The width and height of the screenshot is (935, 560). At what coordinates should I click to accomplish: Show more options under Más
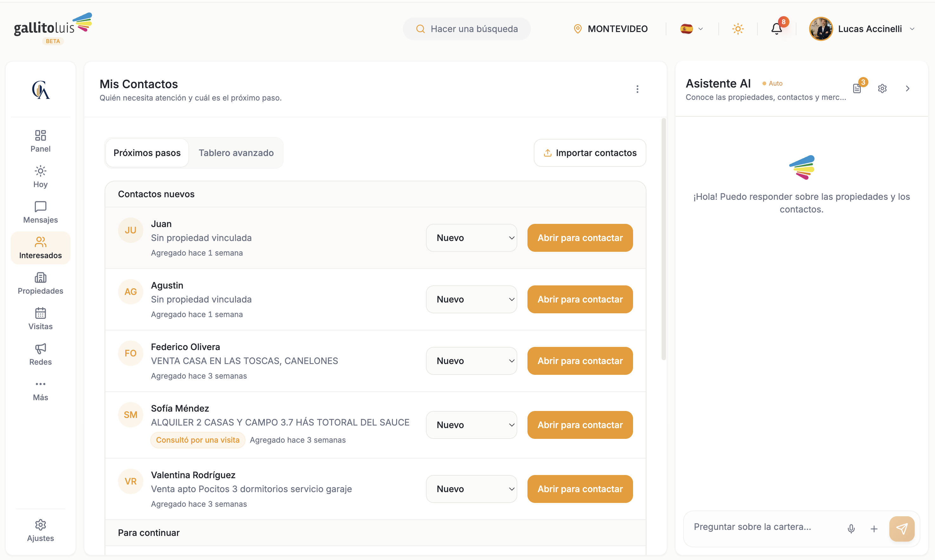click(x=40, y=390)
